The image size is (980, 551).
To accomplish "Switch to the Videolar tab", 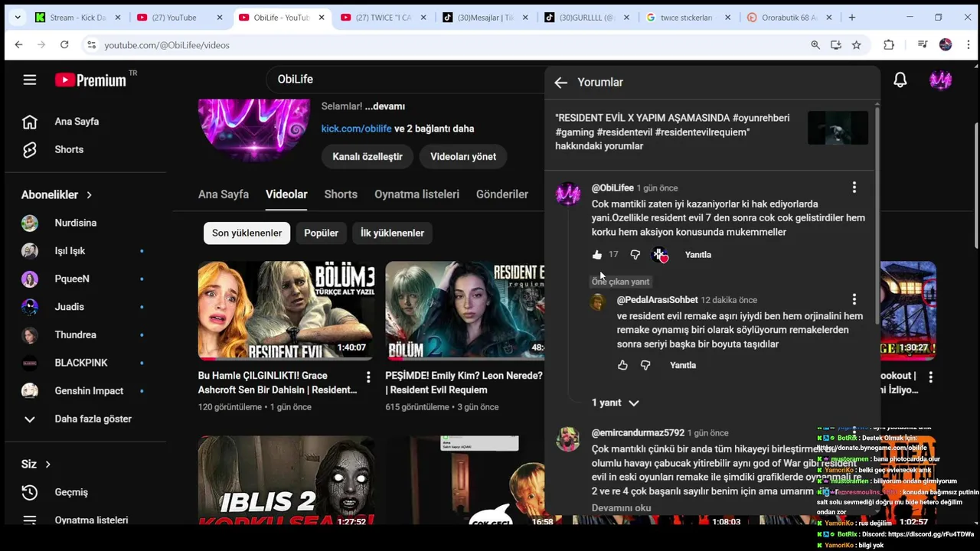I will (x=286, y=194).
